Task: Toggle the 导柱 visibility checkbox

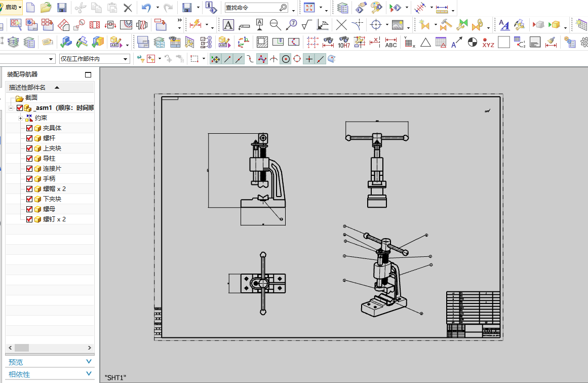Action: (x=29, y=158)
